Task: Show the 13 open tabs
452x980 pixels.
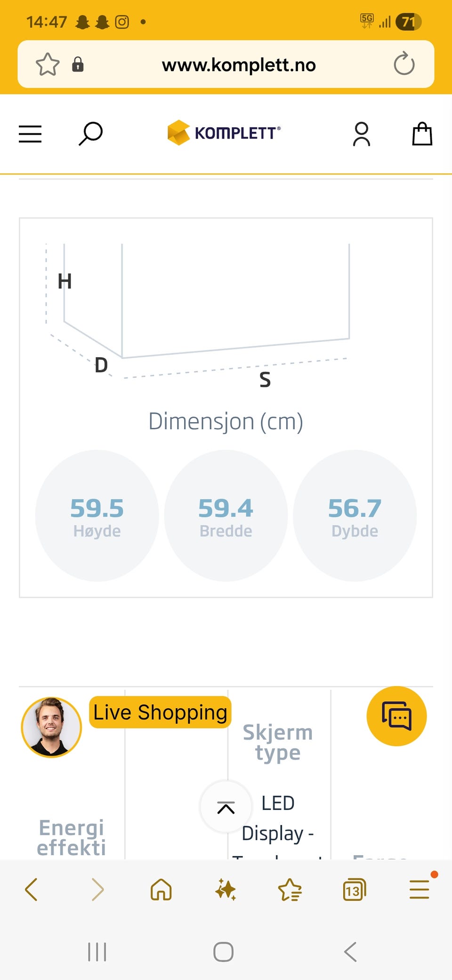Action: 354,890
